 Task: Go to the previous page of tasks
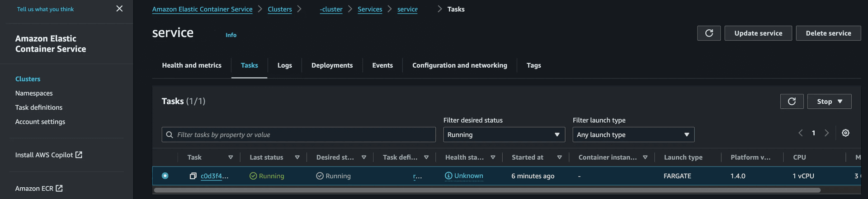pyautogui.click(x=801, y=133)
